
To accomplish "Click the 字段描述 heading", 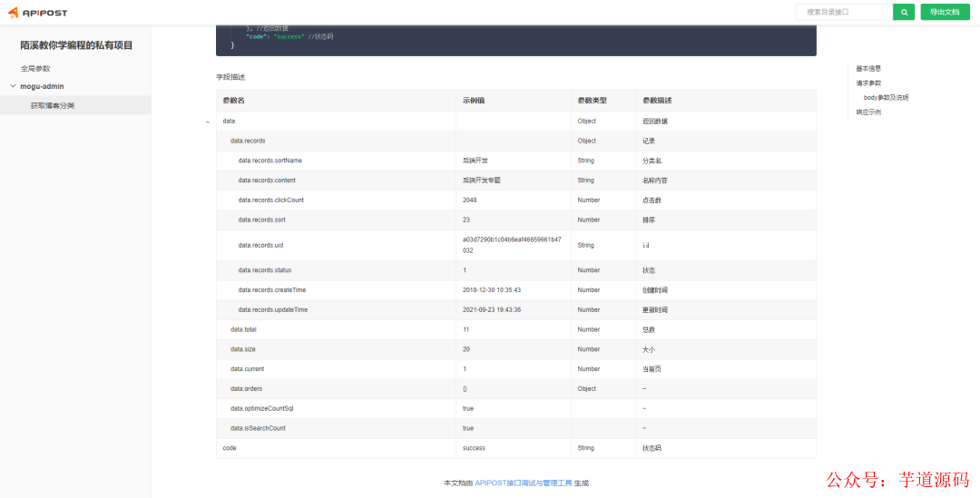I will (x=230, y=77).
